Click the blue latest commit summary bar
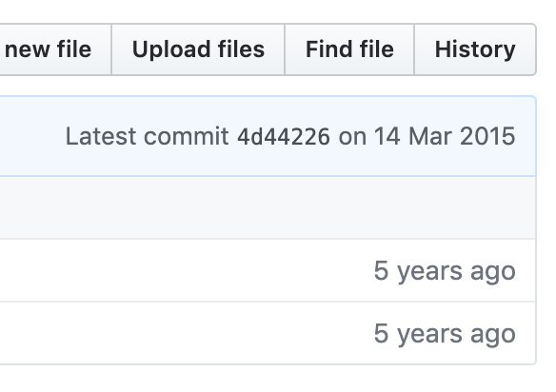The width and height of the screenshot is (556, 392). pos(268,136)
